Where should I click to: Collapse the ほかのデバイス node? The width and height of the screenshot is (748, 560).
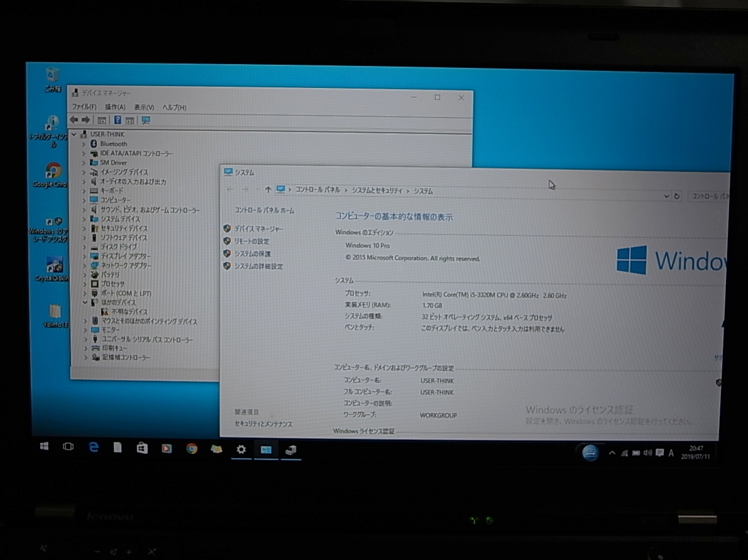[85, 302]
